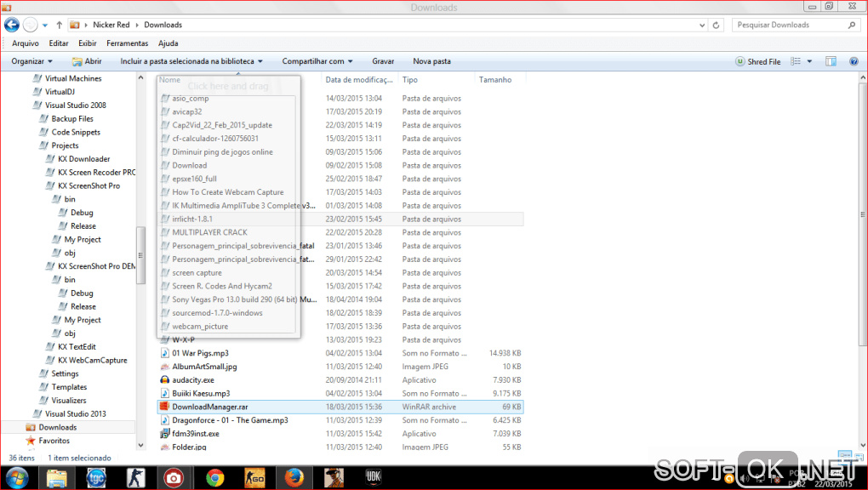The image size is (868, 490).
Task: Click the Shred File toolbar button
Action: click(758, 61)
